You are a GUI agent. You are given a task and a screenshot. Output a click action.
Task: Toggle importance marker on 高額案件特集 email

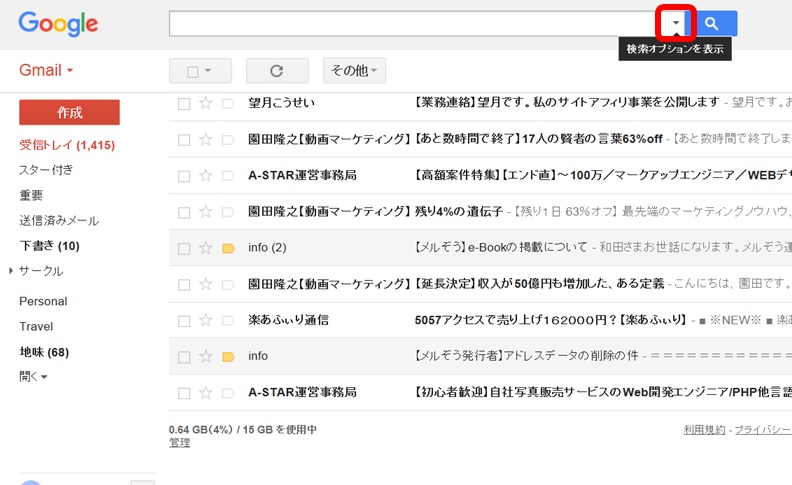228,176
